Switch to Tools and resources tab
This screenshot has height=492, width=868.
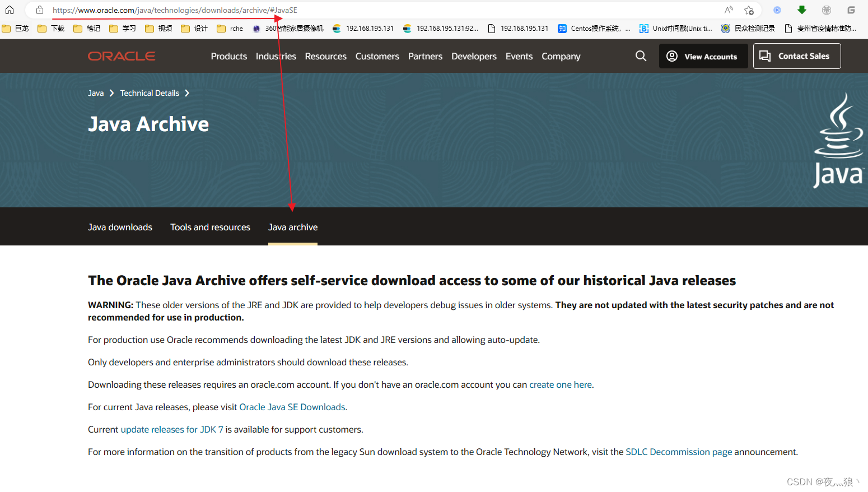pos(211,227)
